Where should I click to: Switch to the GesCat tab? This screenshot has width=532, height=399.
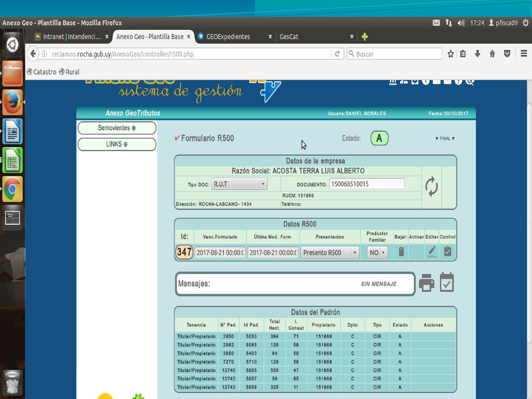click(289, 37)
